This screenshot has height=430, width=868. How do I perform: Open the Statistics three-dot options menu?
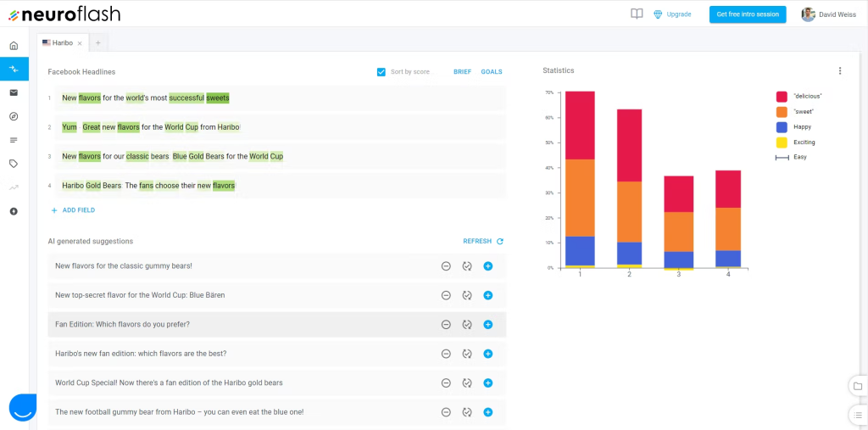840,71
